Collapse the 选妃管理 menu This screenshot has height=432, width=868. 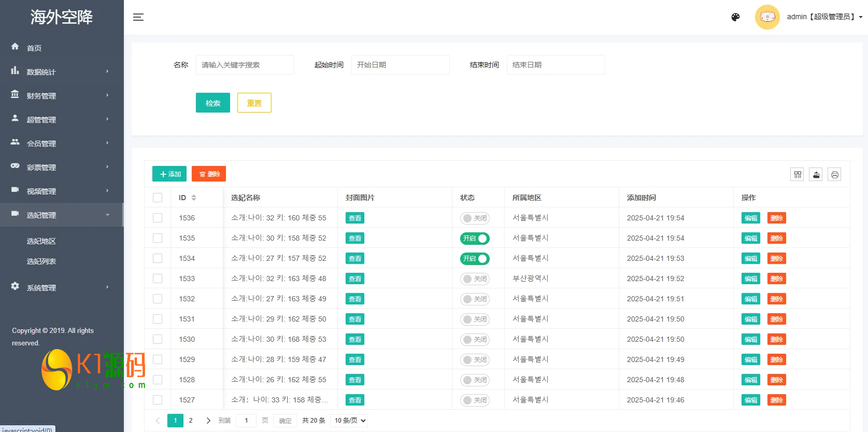[62, 215]
